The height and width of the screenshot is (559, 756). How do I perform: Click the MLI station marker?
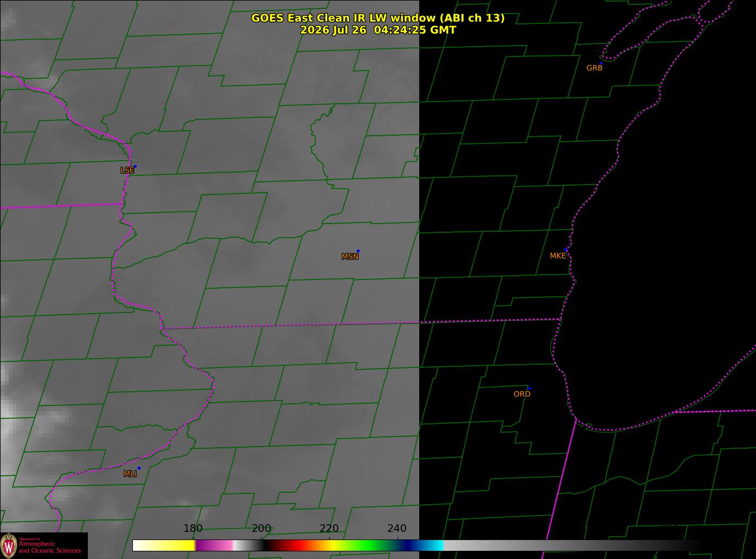pos(139,468)
